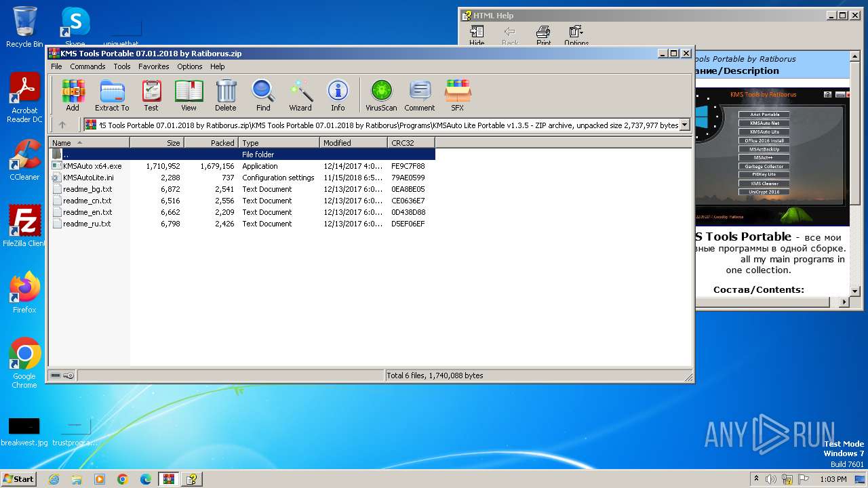Sort by the Modified column header
The height and width of the screenshot is (488, 868).
[x=354, y=143]
